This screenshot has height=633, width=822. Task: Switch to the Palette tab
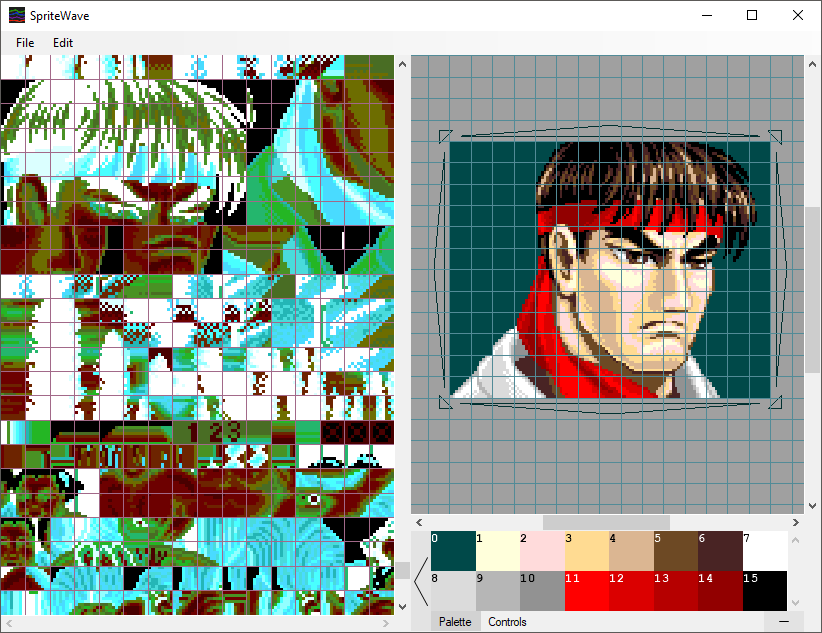[455, 621]
